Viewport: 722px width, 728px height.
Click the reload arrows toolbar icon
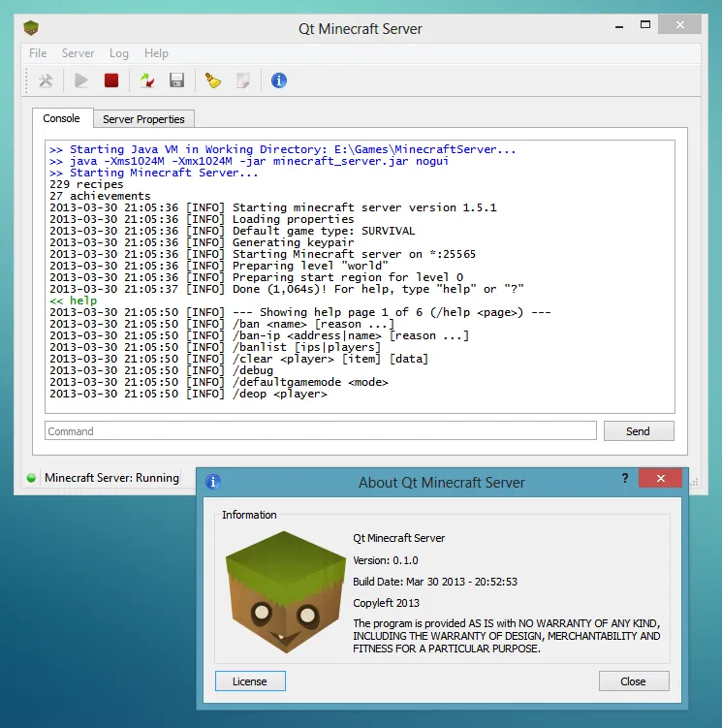[145, 80]
